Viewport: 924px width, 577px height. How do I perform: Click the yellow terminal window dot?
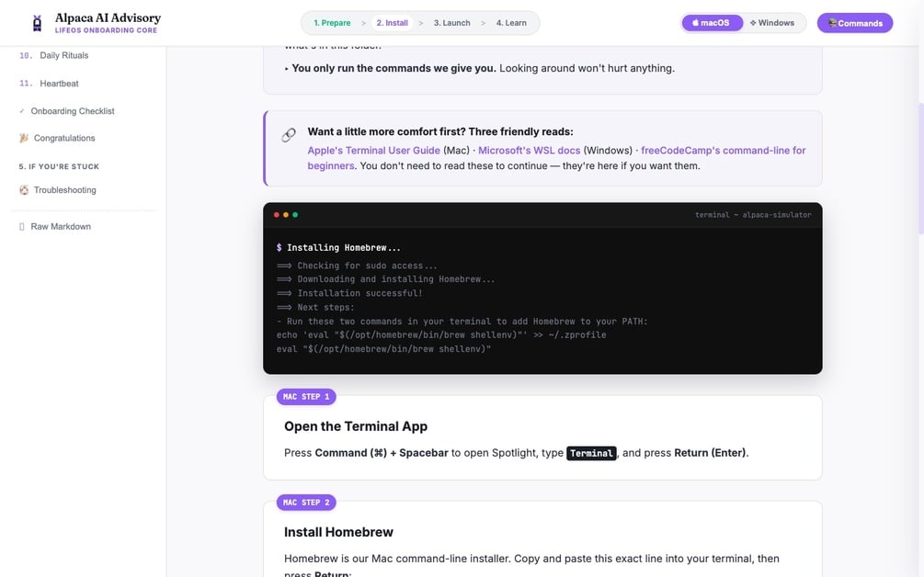click(x=286, y=215)
